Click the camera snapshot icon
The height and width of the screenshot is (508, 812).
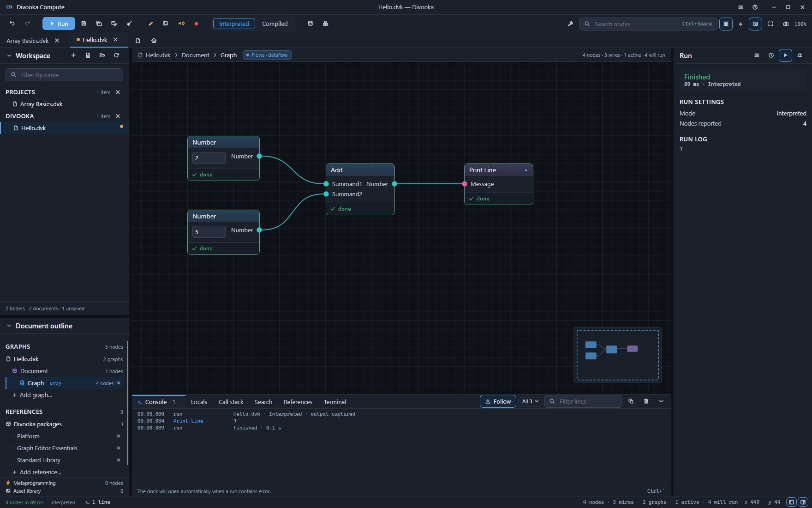pyautogui.click(x=786, y=24)
